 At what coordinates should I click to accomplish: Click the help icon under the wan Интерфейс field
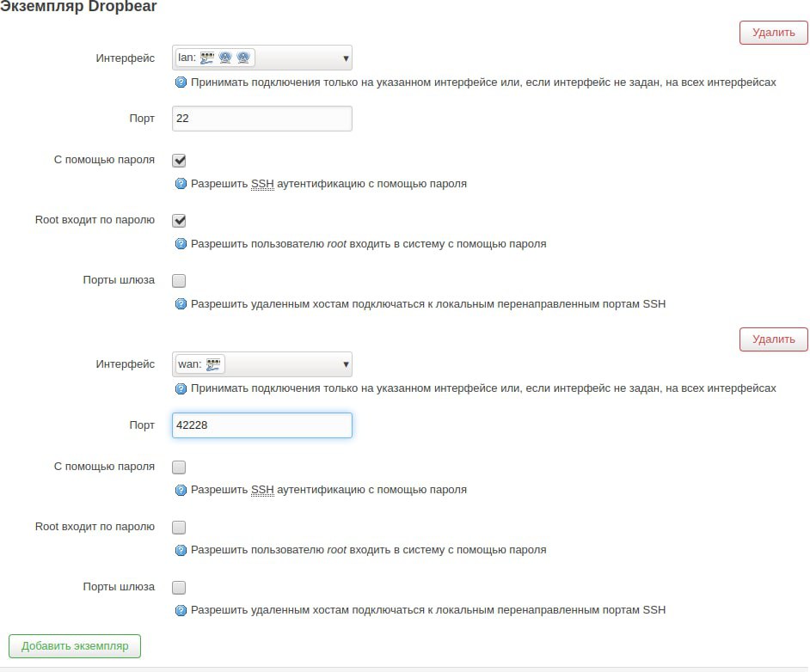click(181, 388)
